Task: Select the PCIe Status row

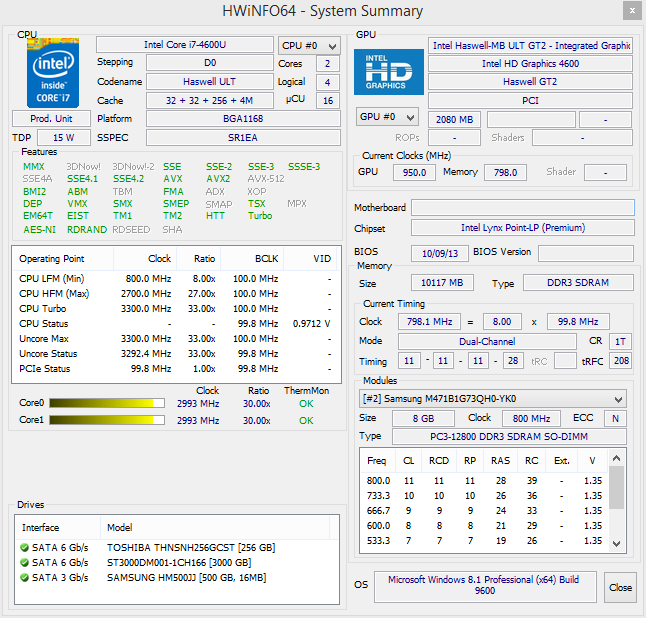Action: (176, 369)
